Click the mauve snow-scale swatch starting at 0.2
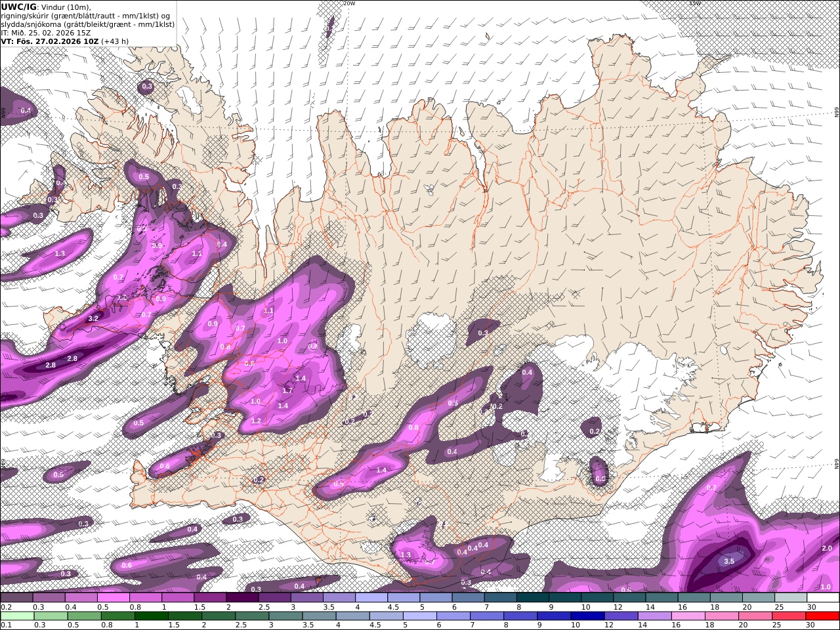The width and height of the screenshot is (840, 630). tap(17, 597)
